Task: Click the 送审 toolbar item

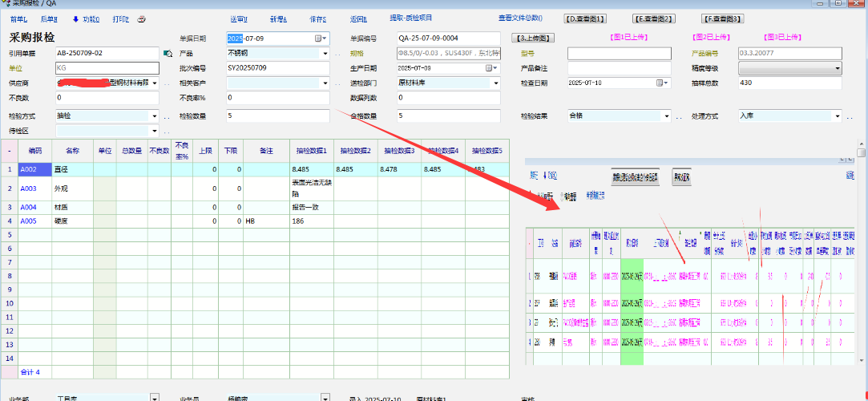Action: coord(239,18)
